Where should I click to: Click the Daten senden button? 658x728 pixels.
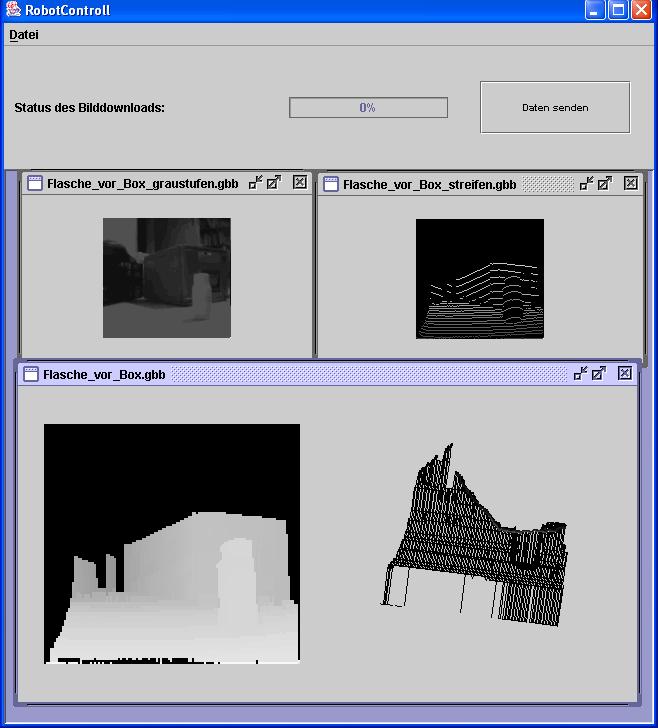(555, 107)
